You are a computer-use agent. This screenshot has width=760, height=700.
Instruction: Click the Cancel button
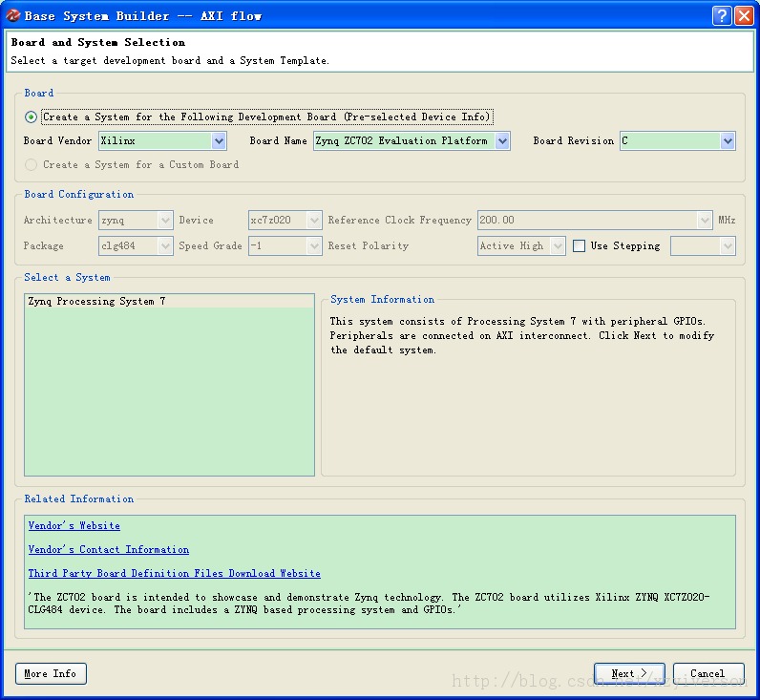(x=708, y=673)
